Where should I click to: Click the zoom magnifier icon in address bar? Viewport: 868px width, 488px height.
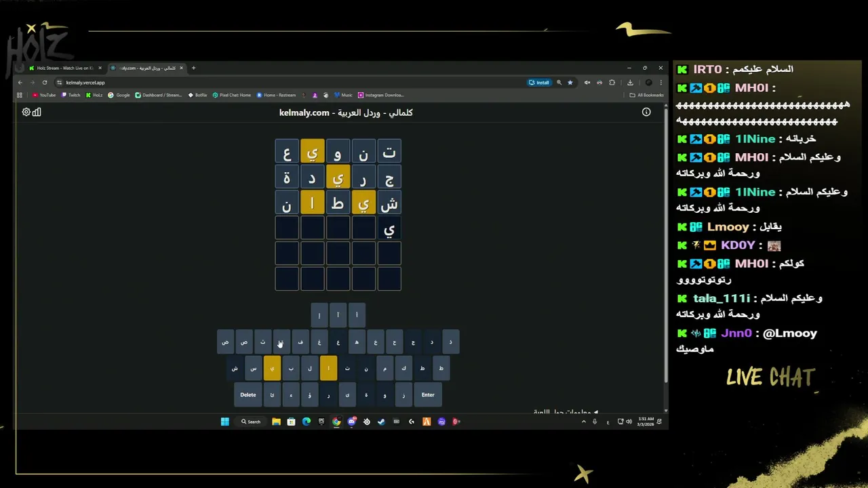pos(559,83)
